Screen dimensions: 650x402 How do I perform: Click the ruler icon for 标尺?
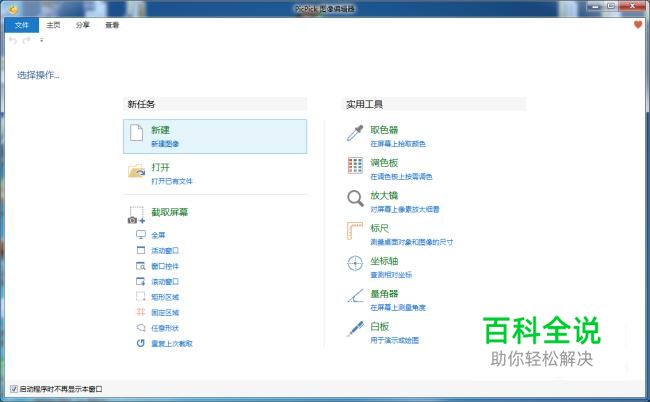354,231
